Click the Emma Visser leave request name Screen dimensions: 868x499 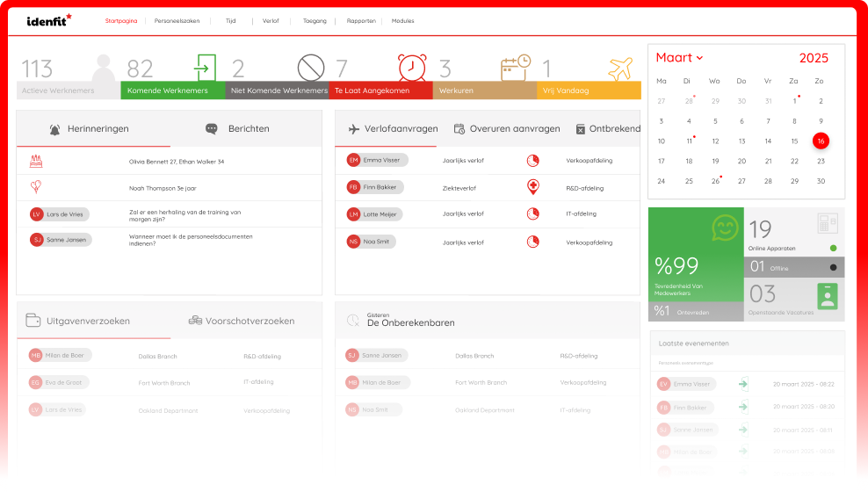click(380, 161)
